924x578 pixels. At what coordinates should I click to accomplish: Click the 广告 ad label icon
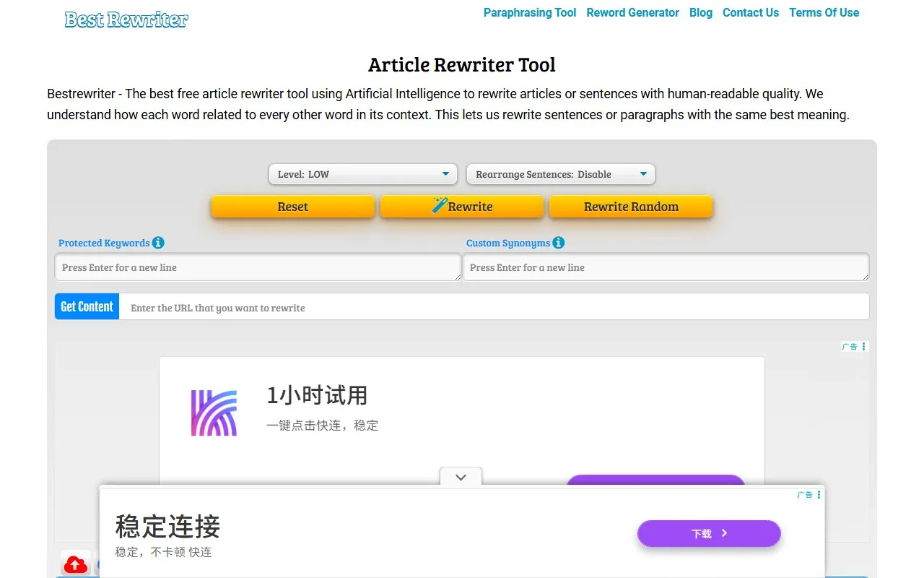pos(850,346)
